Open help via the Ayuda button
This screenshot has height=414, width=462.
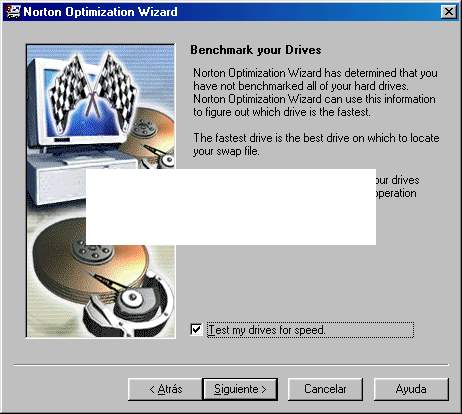[x=411, y=389]
